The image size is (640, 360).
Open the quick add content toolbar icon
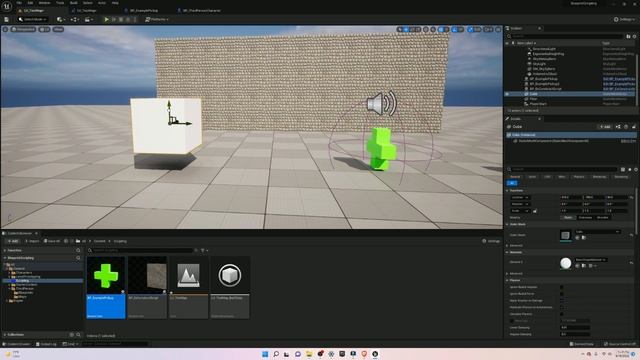click(x=61, y=20)
